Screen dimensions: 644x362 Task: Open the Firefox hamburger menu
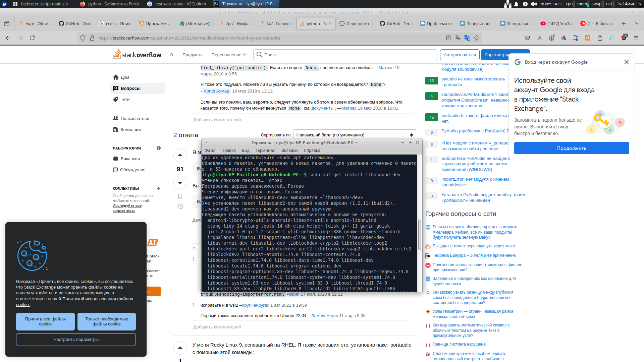(636, 38)
